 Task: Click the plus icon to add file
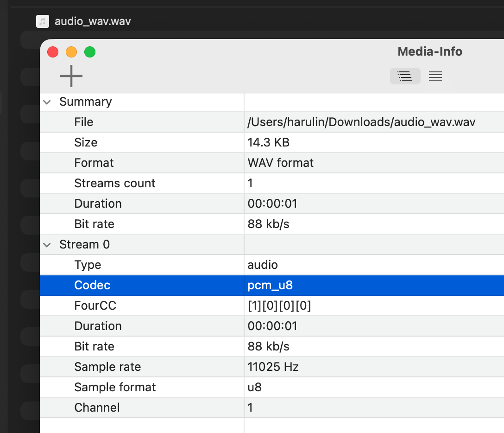pos(71,76)
